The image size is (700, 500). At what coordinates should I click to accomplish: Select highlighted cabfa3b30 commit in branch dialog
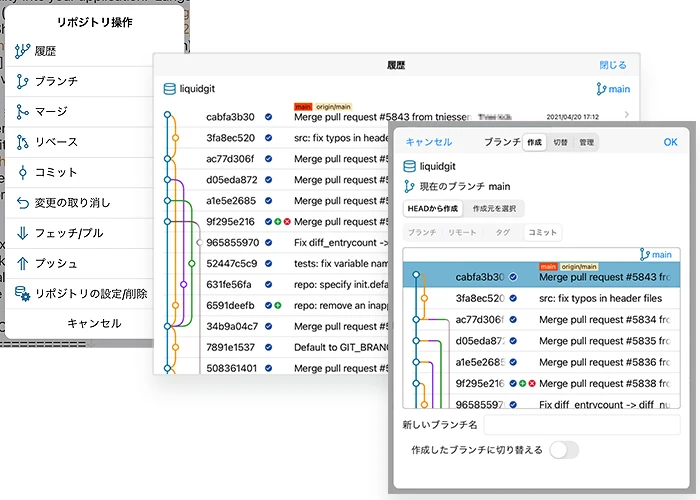tap(542, 275)
